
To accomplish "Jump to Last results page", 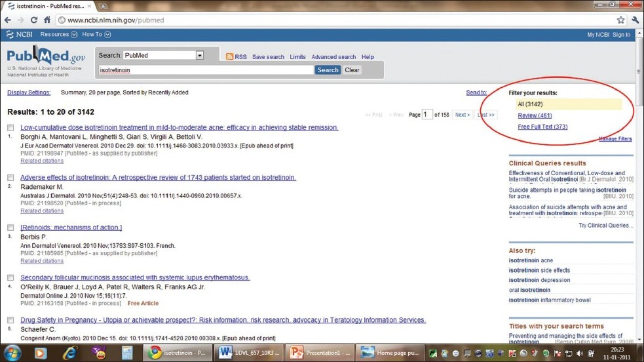I will click(486, 115).
